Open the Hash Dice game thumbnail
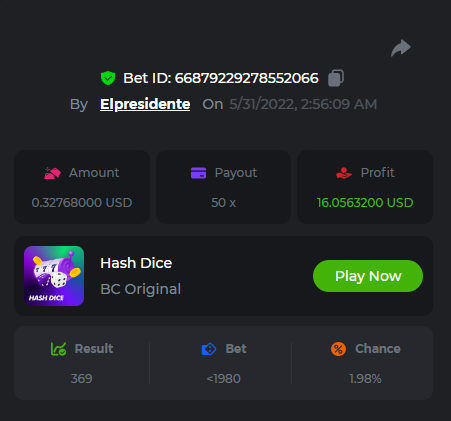451x421 pixels. tap(54, 276)
